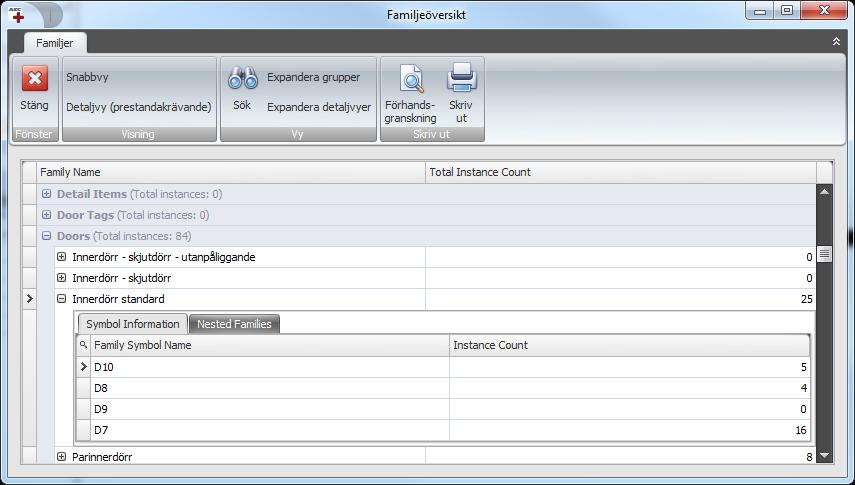Switch to the Familjer ribbon tab
Viewport: 855px width, 485px height.
(54, 43)
